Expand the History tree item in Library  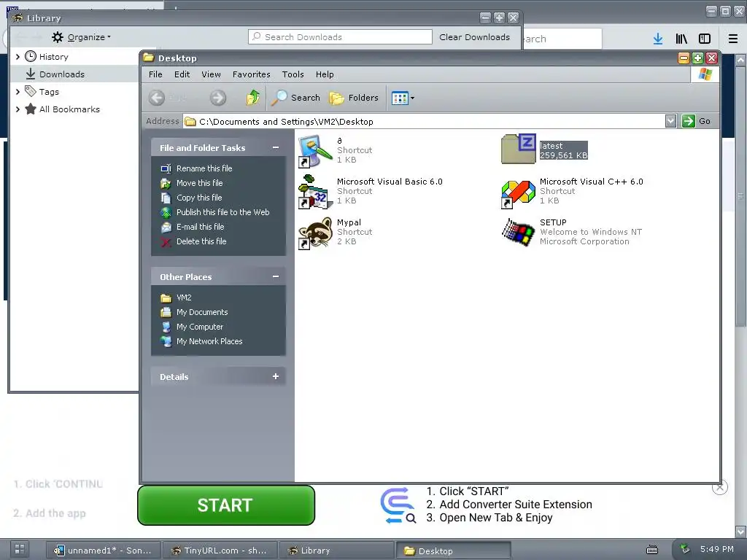point(18,57)
